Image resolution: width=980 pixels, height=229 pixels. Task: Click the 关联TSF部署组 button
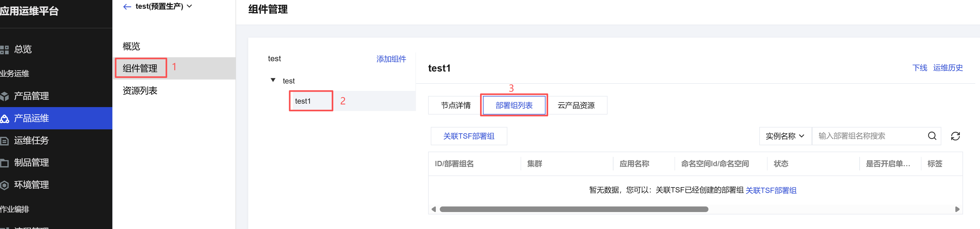pos(468,136)
